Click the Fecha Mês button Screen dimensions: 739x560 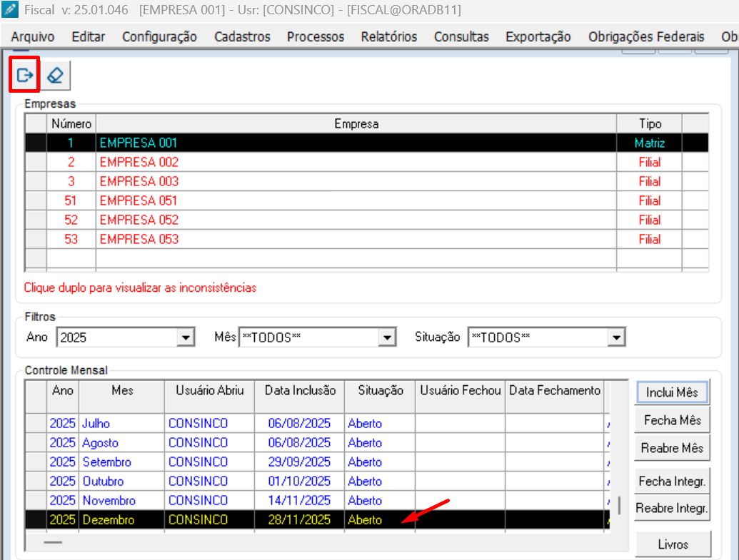pos(672,420)
